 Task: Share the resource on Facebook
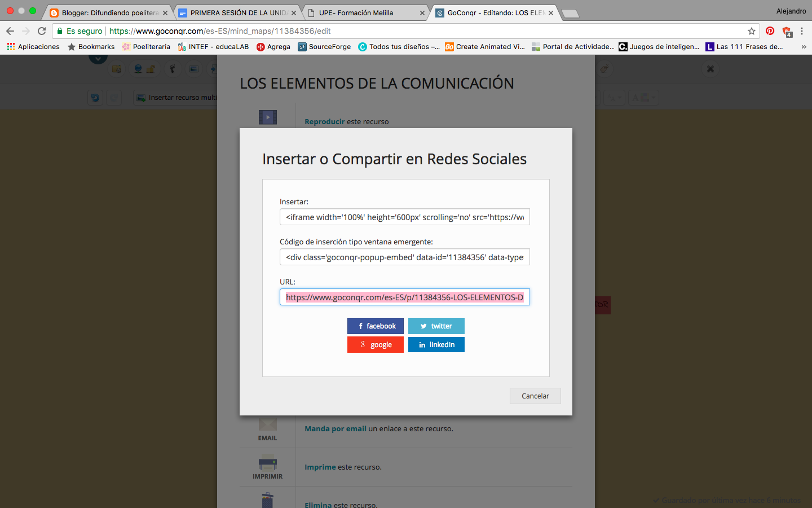coord(376,326)
